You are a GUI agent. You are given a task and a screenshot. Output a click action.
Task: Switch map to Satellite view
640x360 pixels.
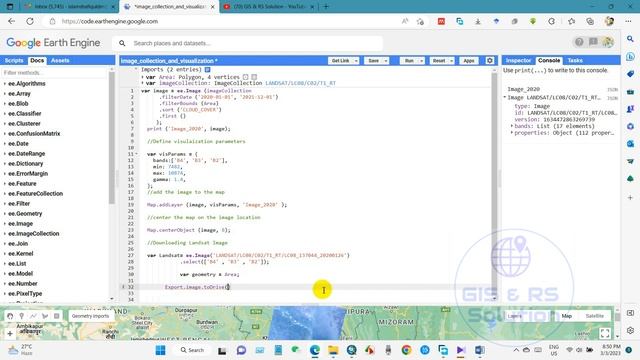(594, 316)
